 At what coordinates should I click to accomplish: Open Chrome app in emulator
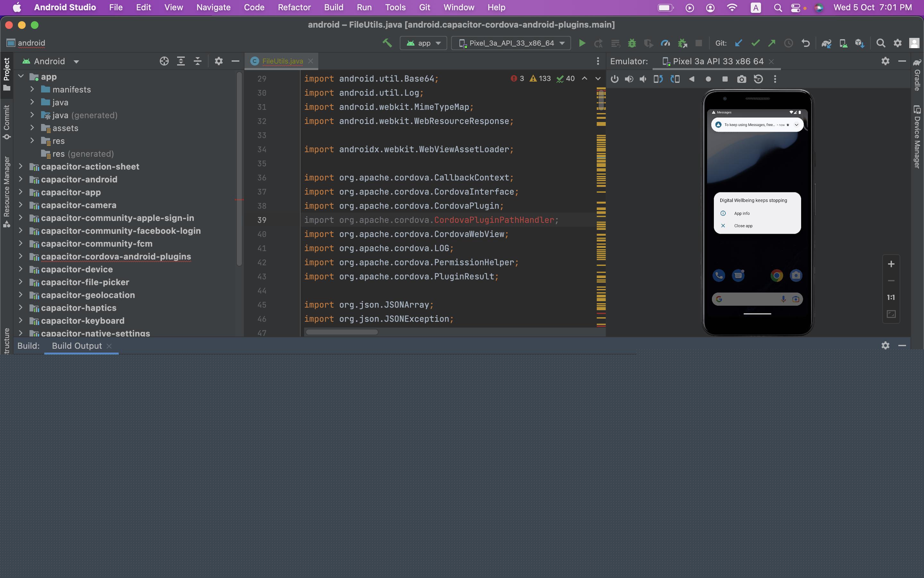776,275
